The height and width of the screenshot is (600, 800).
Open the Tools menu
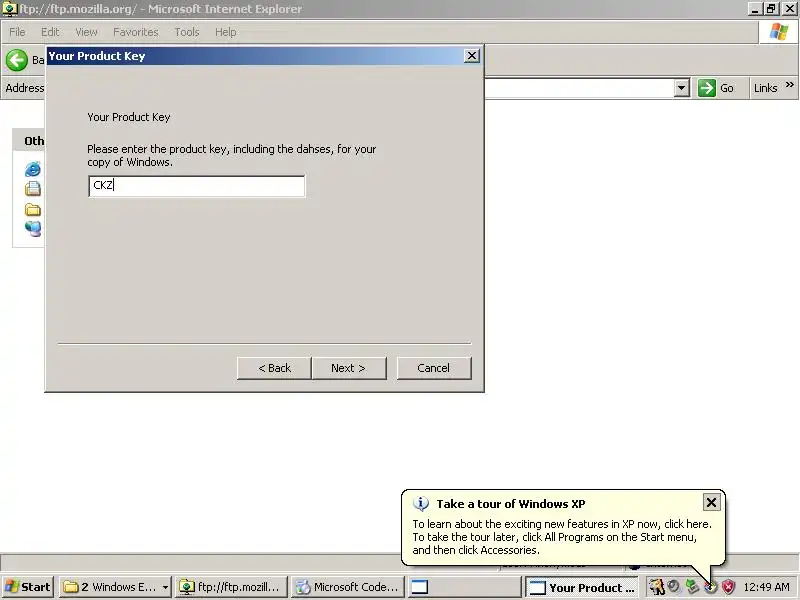[x=187, y=32]
